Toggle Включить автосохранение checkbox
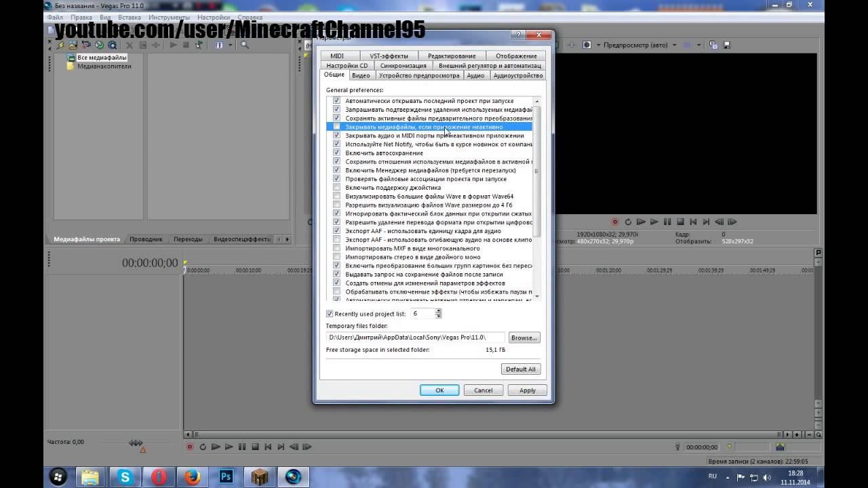Viewport: 868px width, 488px height. 337,153
